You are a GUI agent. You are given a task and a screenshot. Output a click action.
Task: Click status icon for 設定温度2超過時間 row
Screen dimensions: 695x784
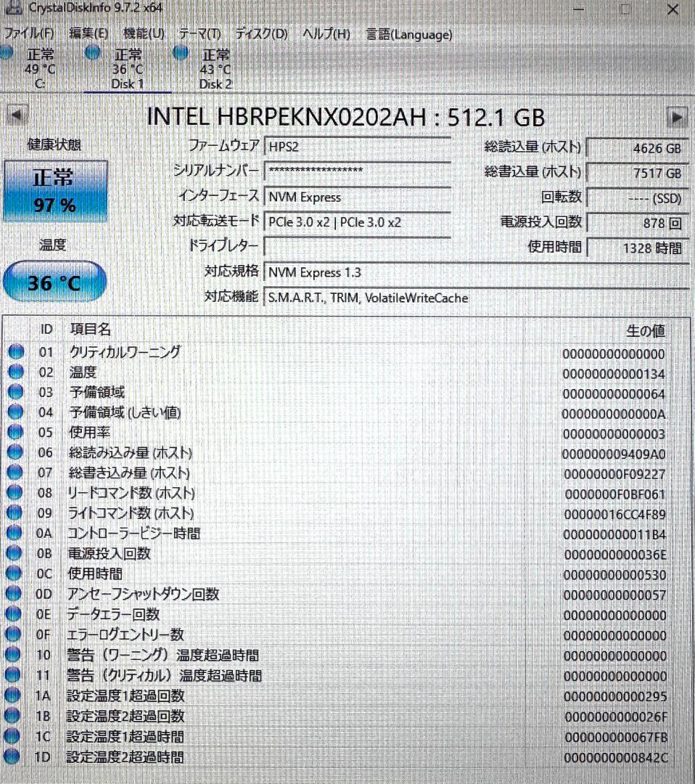[12, 756]
